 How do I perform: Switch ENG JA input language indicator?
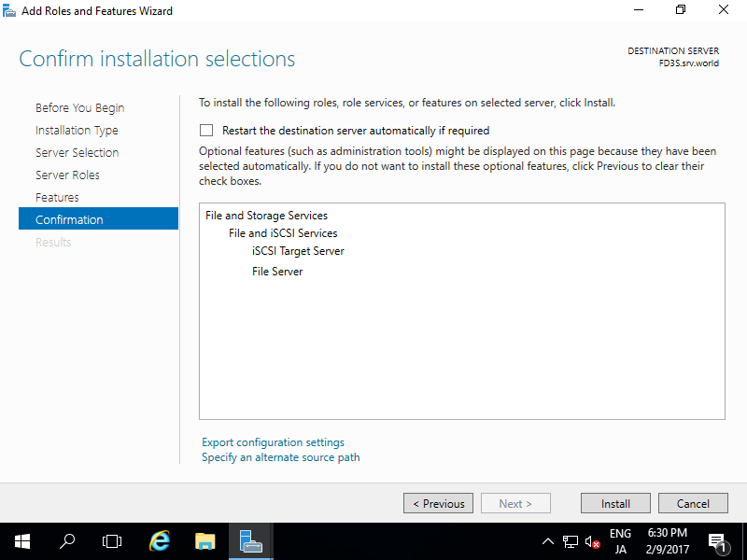[620, 541]
